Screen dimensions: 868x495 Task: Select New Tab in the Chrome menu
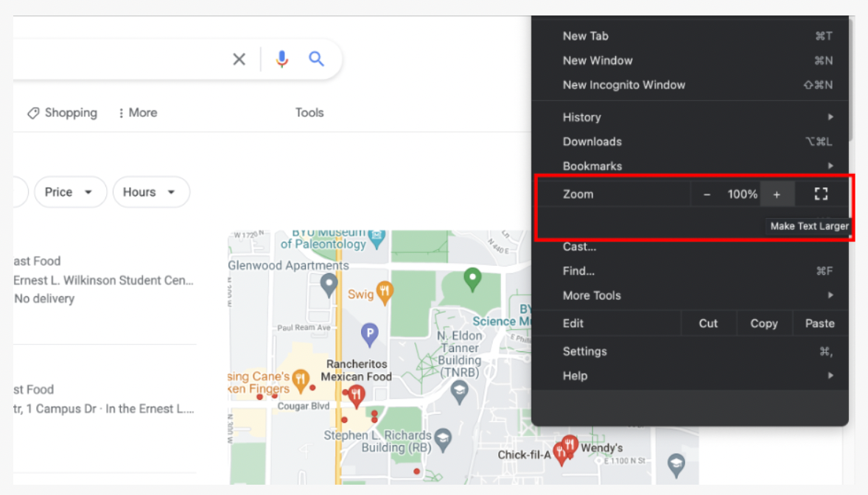[x=690, y=36]
